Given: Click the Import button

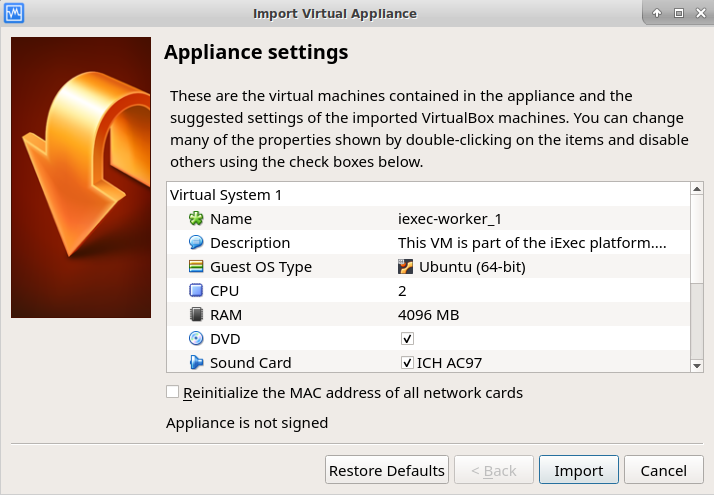Looking at the screenshot, I should coord(579,470).
